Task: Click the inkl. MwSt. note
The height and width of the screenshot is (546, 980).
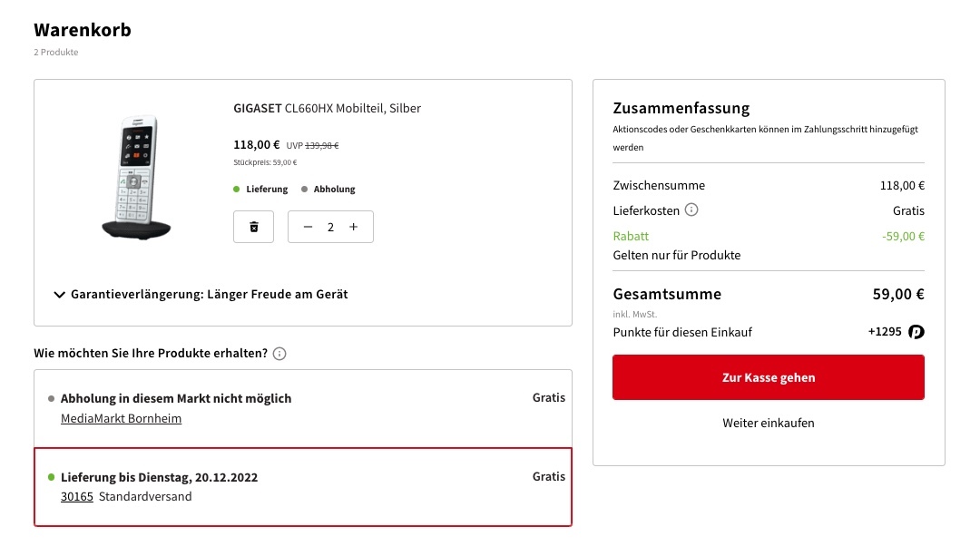Action: tap(635, 314)
